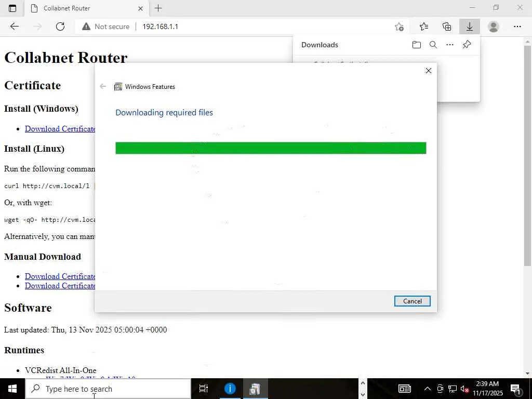Image resolution: width=532 pixels, height=399 pixels.
Task: Click the network tray icon
Action: click(x=453, y=389)
